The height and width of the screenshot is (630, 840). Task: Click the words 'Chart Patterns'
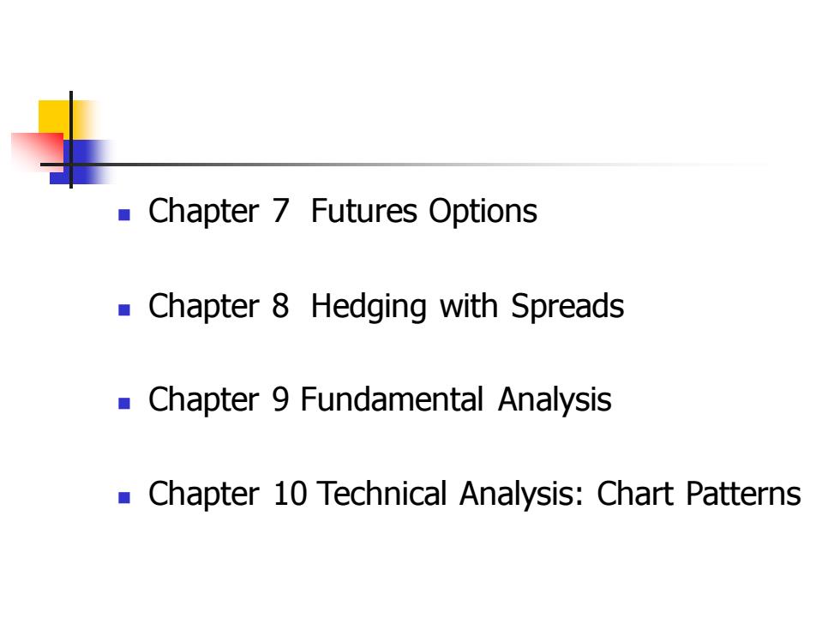coord(699,494)
